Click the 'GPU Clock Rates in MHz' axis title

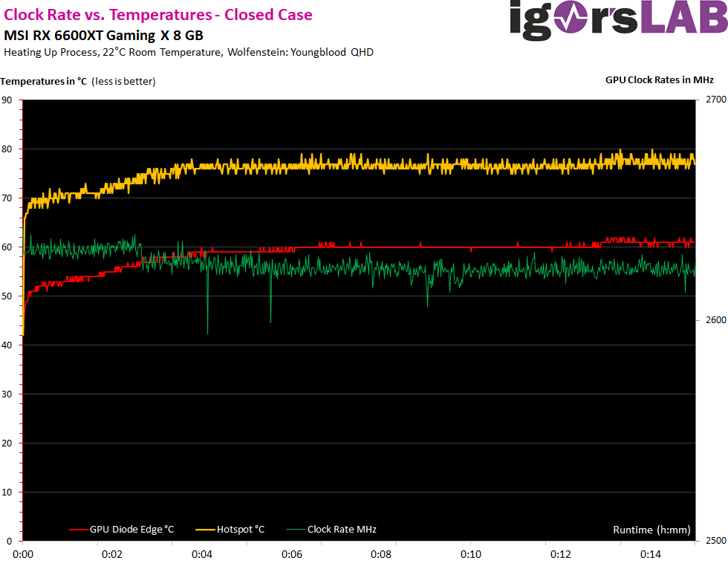pos(660,79)
